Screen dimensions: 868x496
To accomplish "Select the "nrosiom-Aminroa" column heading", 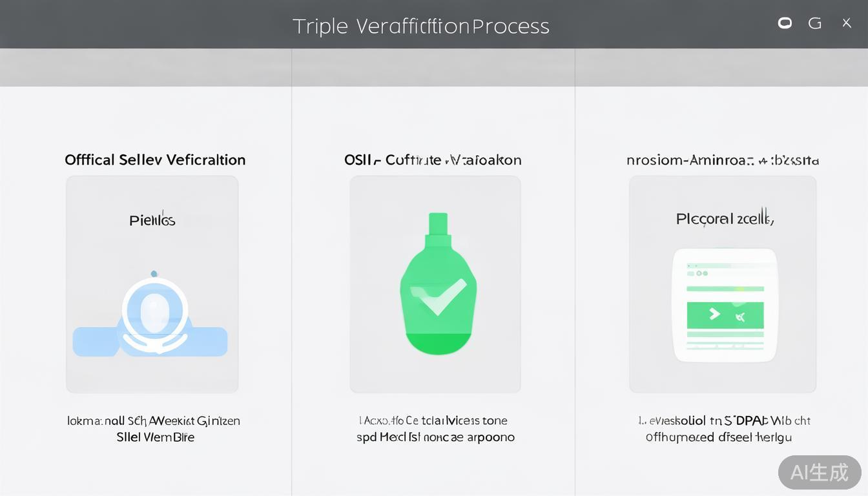I will (x=722, y=160).
